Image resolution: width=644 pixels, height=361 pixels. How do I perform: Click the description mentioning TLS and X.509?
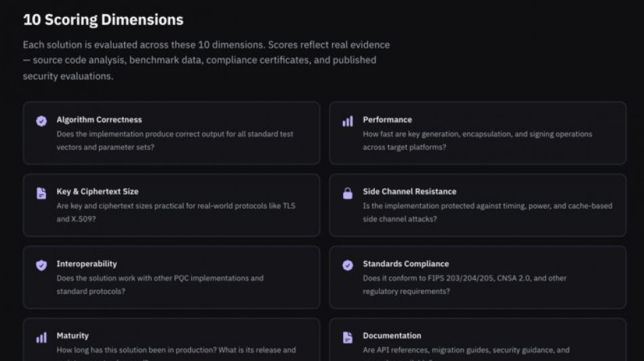point(176,212)
